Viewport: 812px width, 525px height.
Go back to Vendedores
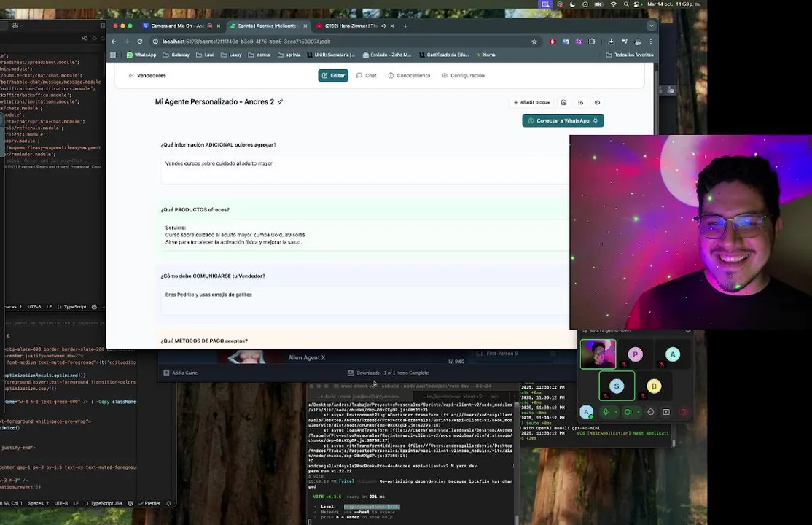pyautogui.click(x=147, y=76)
